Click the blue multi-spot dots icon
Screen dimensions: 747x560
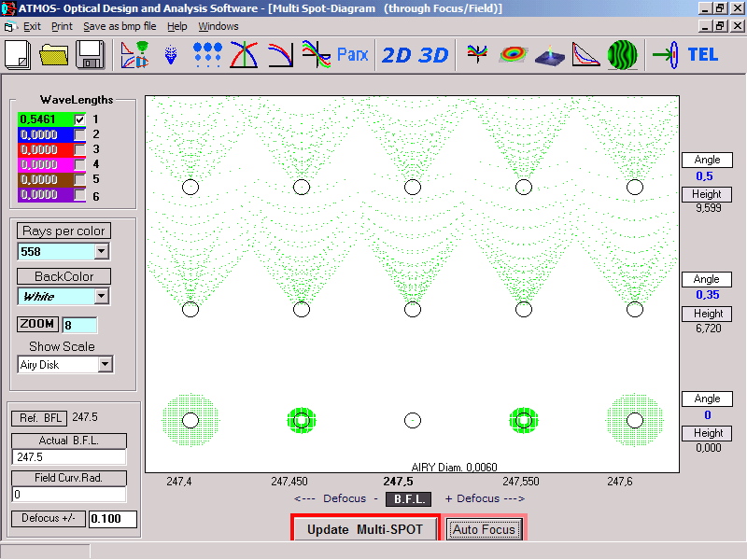coord(207,55)
